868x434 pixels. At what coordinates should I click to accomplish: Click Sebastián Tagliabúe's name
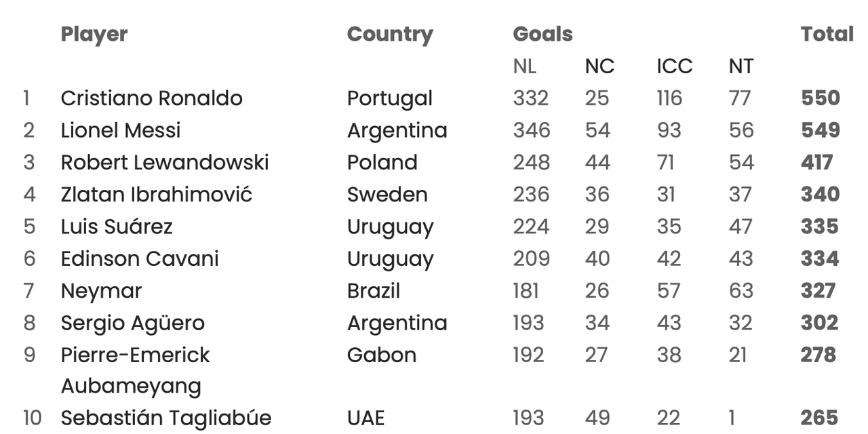[165, 418]
